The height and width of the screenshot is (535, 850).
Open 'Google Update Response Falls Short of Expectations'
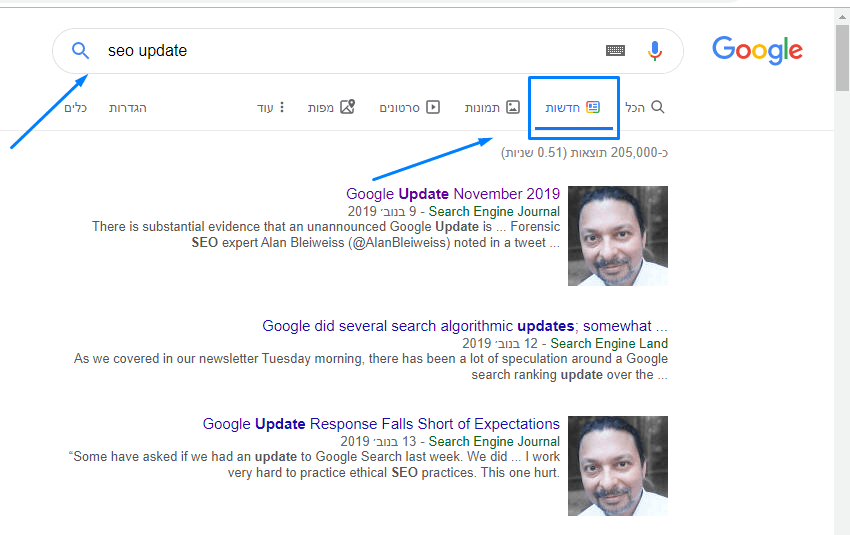[381, 423]
